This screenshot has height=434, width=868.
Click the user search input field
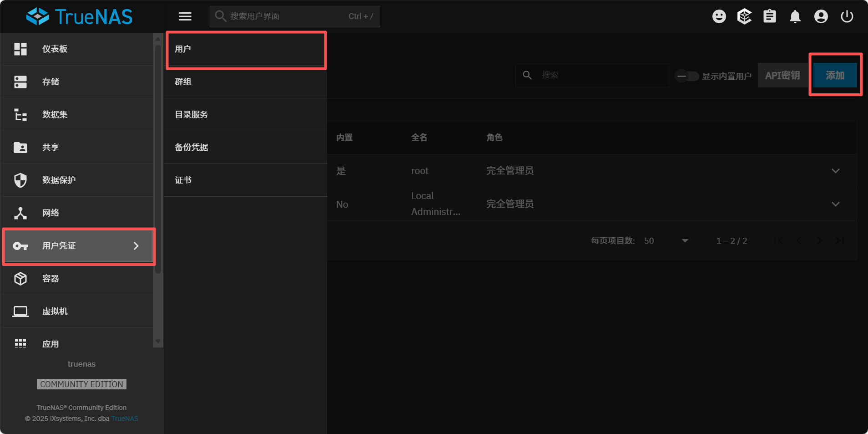tap(601, 75)
